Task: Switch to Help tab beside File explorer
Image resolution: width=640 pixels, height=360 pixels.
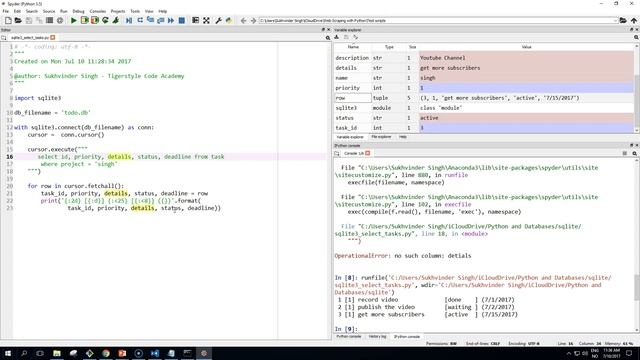Action: point(403,137)
